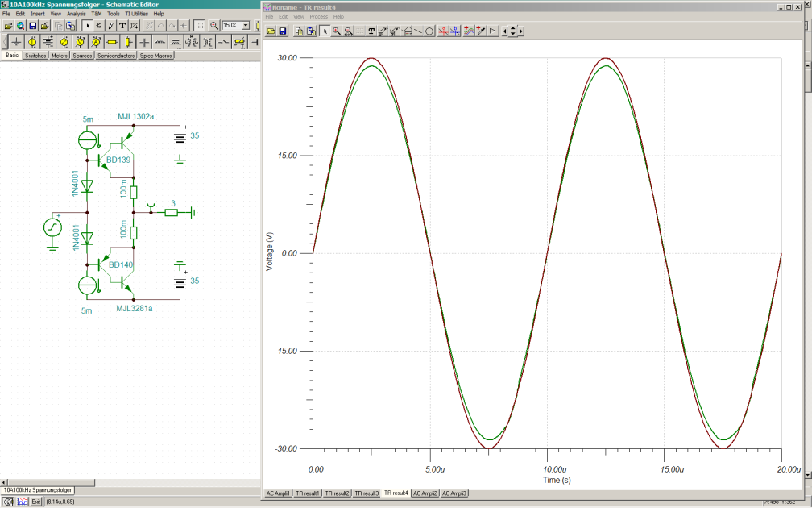This screenshot has width=812, height=508.
Task: Toggle the grid display in schematic toolbar
Action: point(199,26)
